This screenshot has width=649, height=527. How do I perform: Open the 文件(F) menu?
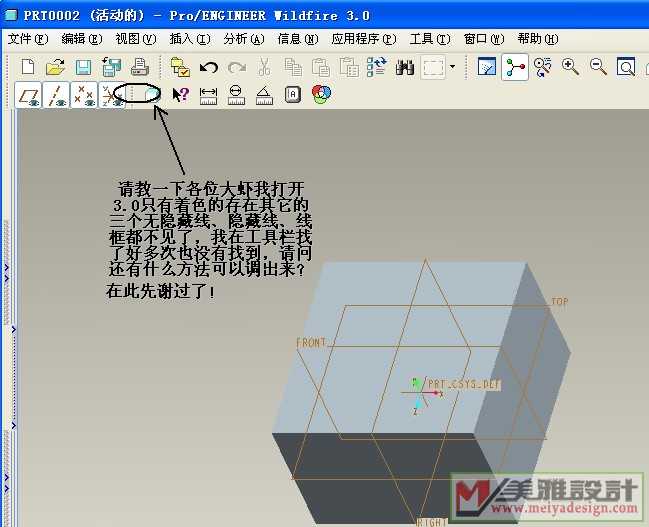28,39
